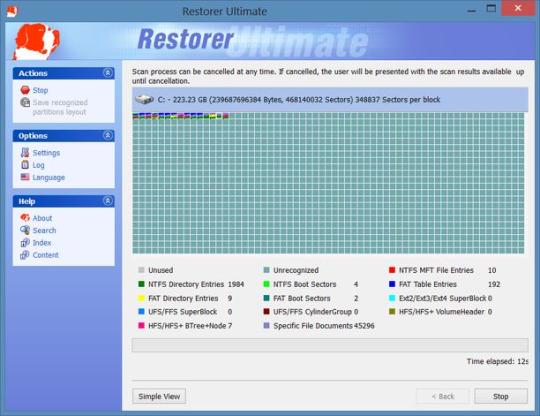Click the hard drive icon beside C:
This screenshot has height=416, width=540.
pyautogui.click(x=144, y=100)
